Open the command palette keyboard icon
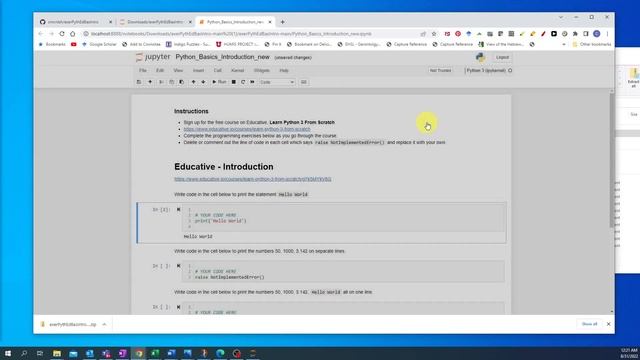 (304, 82)
